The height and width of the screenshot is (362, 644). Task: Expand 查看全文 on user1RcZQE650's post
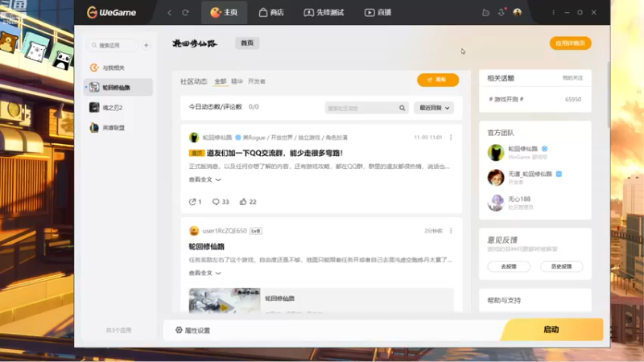coord(205,273)
